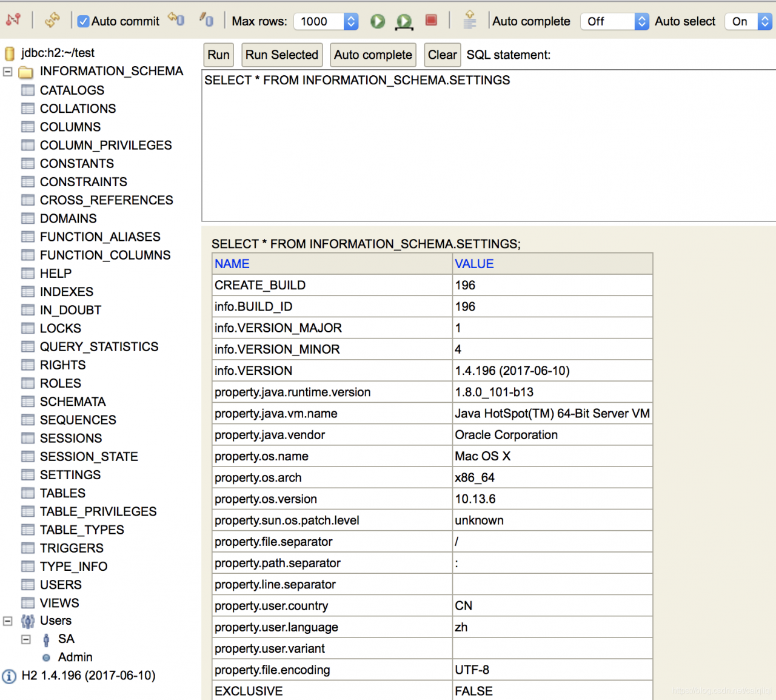Click the SETTINGS table icon
The image size is (776, 700).
coord(28,475)
